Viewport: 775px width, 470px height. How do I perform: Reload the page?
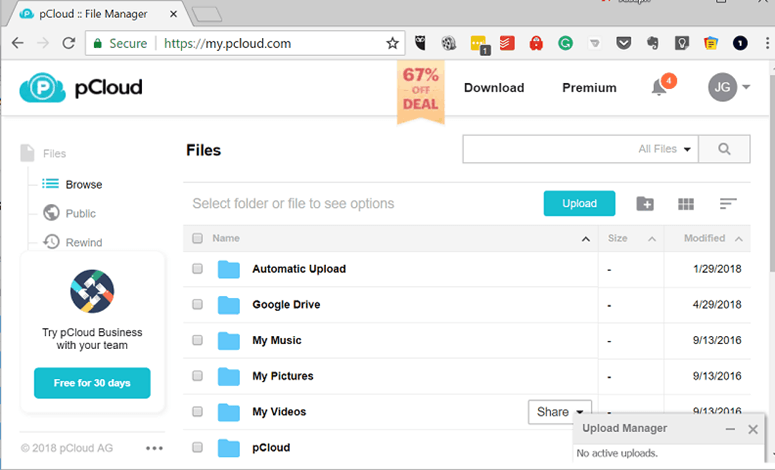(x=69, y=43)
